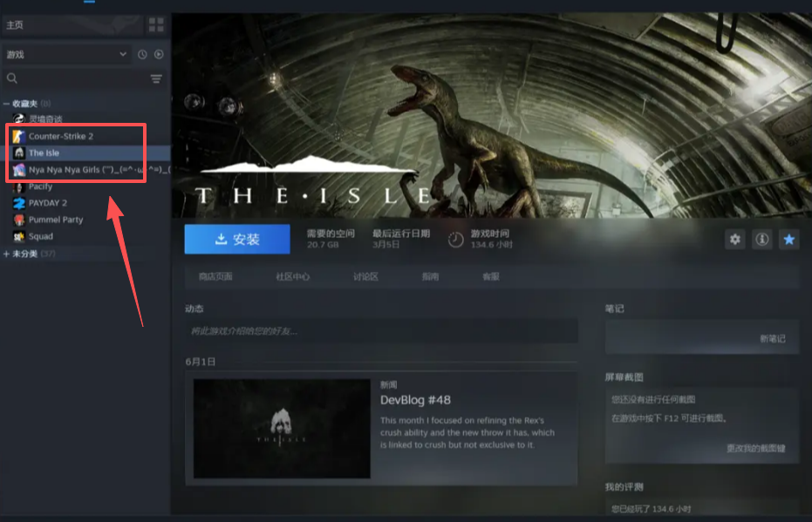
Task: Click 更改我的截图键 link
Action: click(x=756, y=448)
